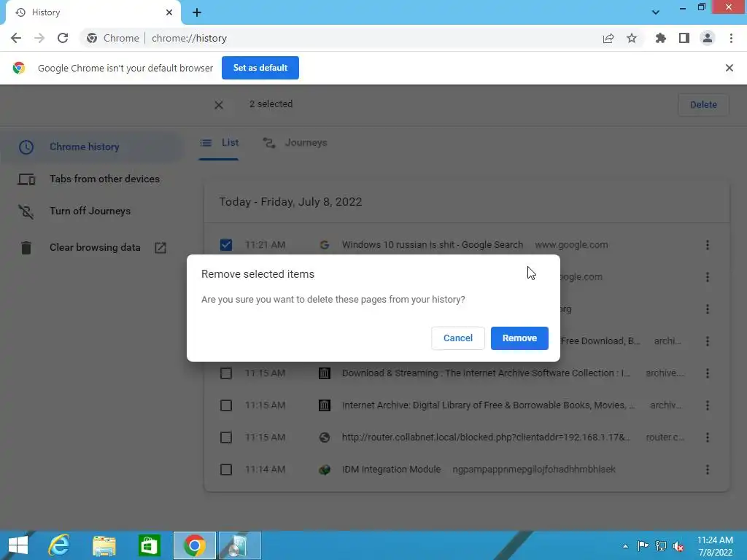Open more actions for router.collabnet.local entry
Screen dimensions: 747x560
coord(707,437)
